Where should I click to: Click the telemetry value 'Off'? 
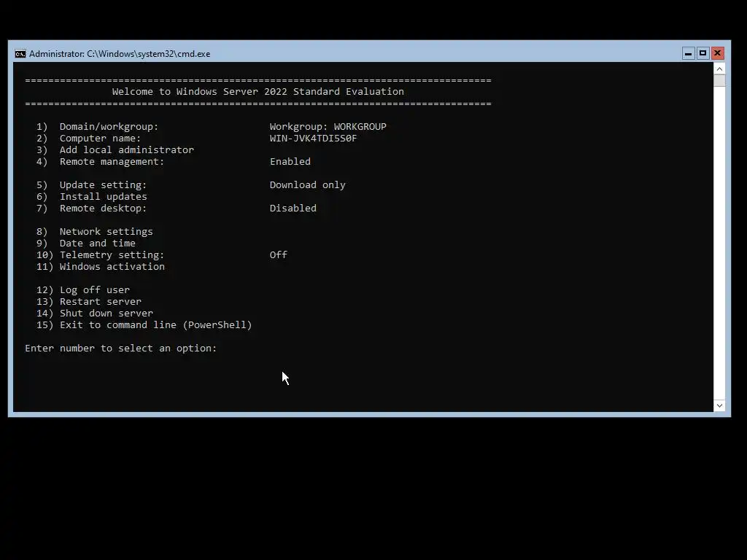278,254
